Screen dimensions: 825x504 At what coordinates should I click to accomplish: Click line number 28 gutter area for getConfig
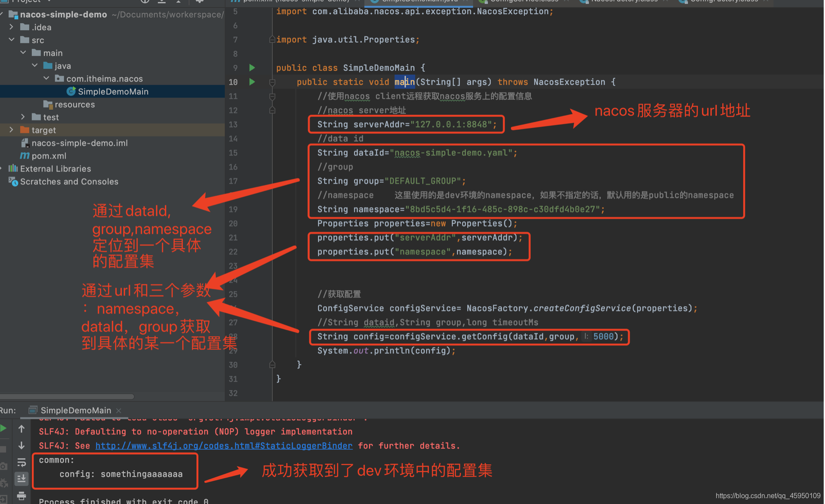pos(233,336)
